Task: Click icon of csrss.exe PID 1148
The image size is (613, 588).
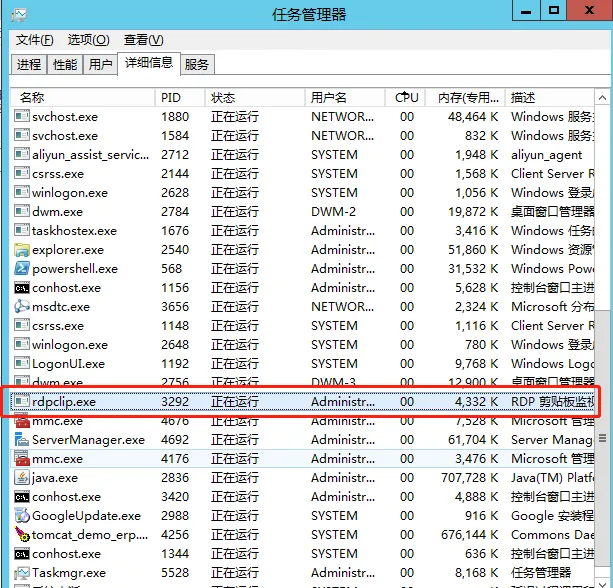Action: pyautogui.click(x=22, y=325)
